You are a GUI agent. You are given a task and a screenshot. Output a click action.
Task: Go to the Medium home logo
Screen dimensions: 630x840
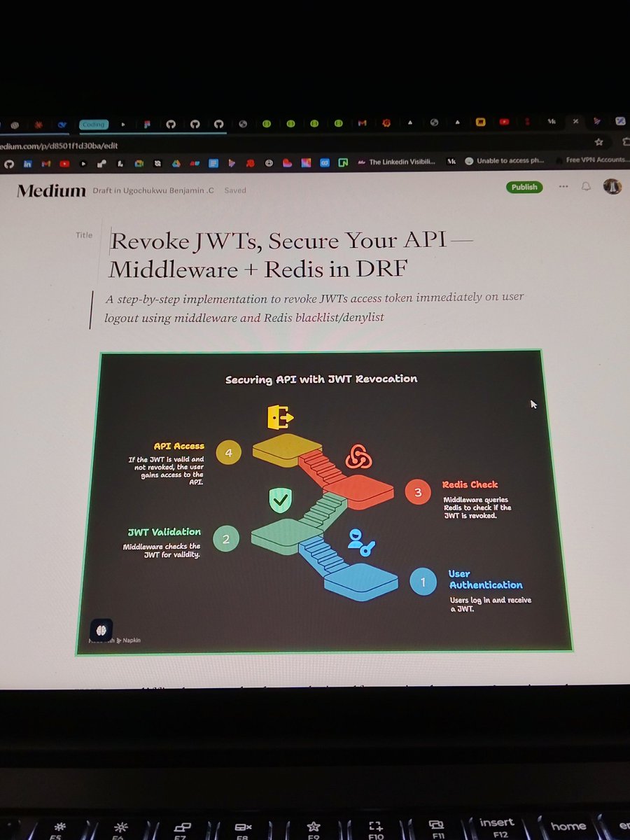pos(51,190)
